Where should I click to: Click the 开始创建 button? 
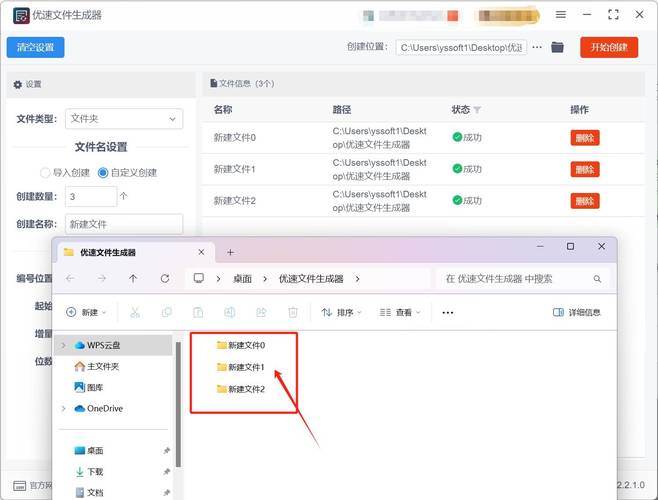(609, 47)
